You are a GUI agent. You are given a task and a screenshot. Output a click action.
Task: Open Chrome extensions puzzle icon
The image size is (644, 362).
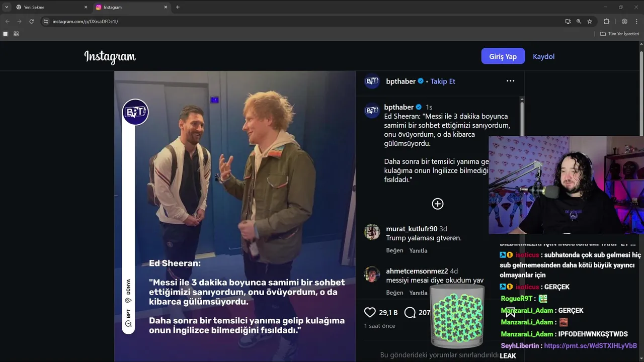[x=606, y=22]
